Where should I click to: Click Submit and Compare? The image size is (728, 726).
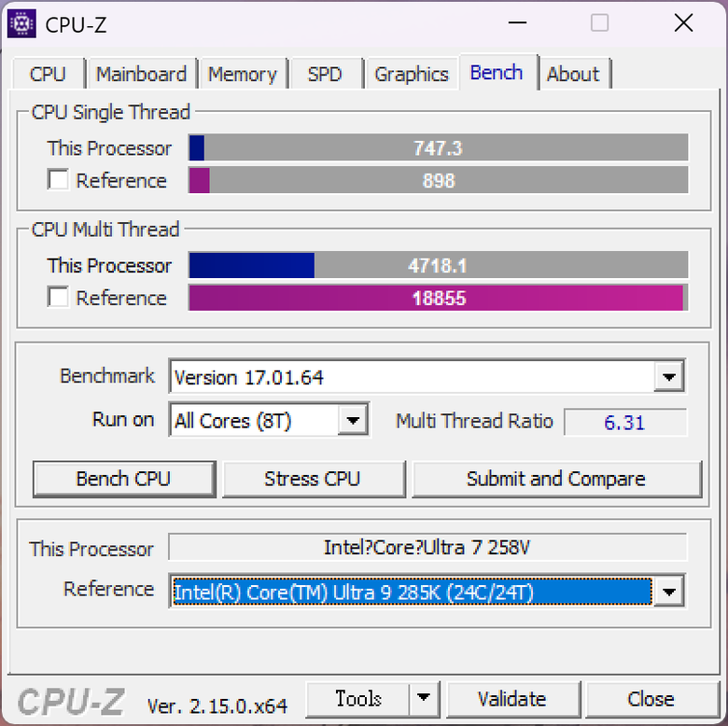tap(556, 479)
